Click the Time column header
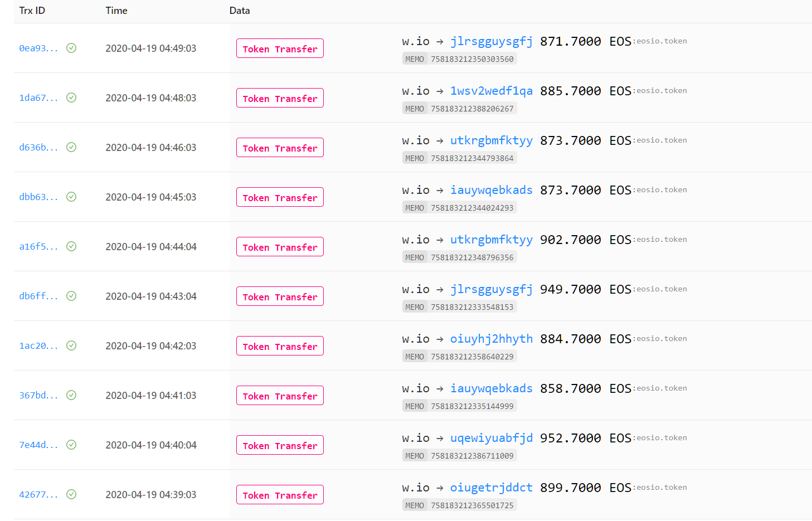 click(x=116, y=11)
